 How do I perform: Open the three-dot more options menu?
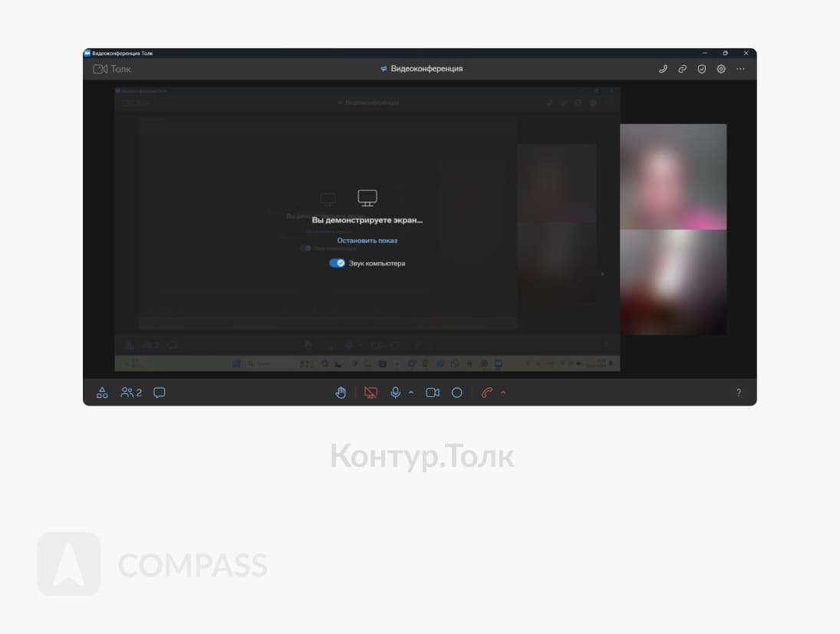740,69
